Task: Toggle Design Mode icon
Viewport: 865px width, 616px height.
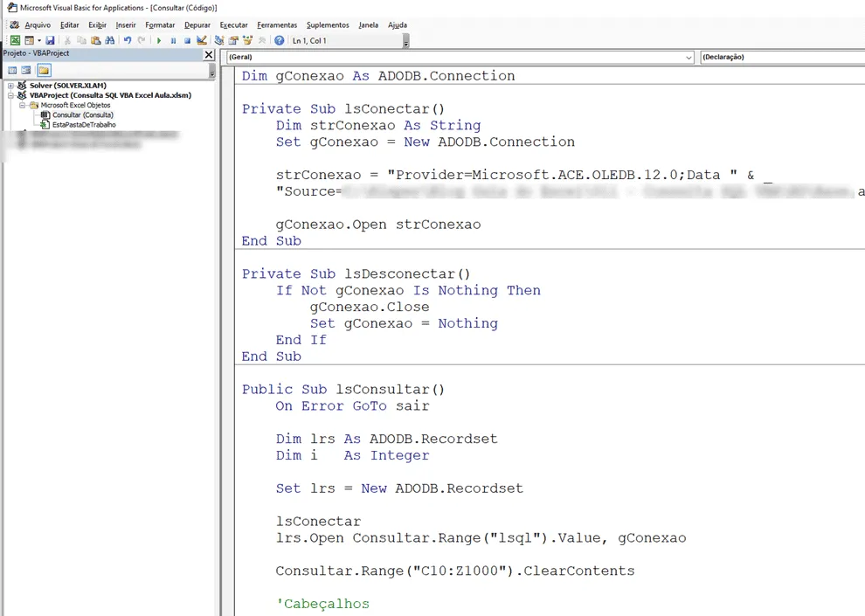Action: (x=201, y=40)
